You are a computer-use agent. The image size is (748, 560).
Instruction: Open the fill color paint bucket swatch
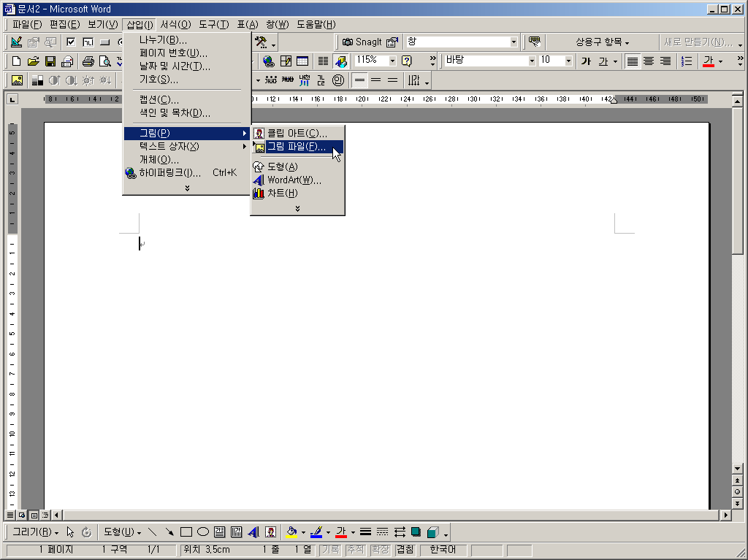[x=291, y=532]
